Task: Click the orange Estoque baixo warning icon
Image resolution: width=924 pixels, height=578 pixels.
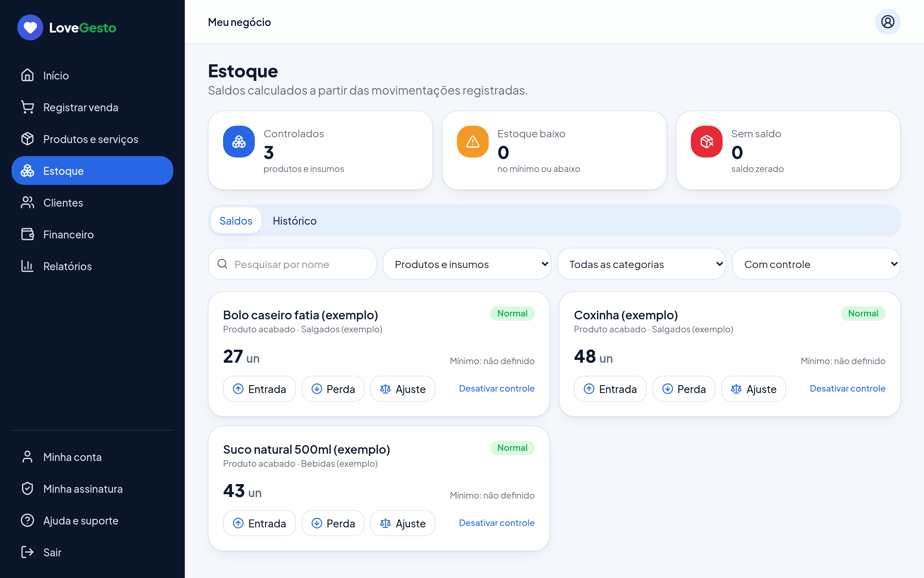Action: (473, 142)
